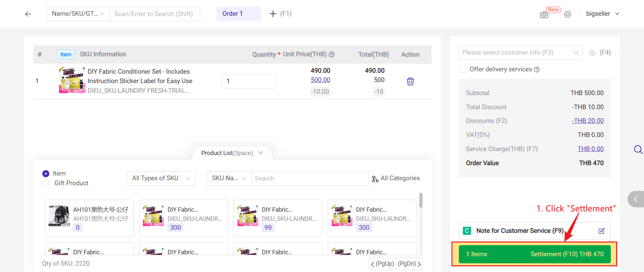Image resolution: width=644 pixels, height=272 pixels.
Task: Open the customer info select dropdown
Action: click(521, 53)
